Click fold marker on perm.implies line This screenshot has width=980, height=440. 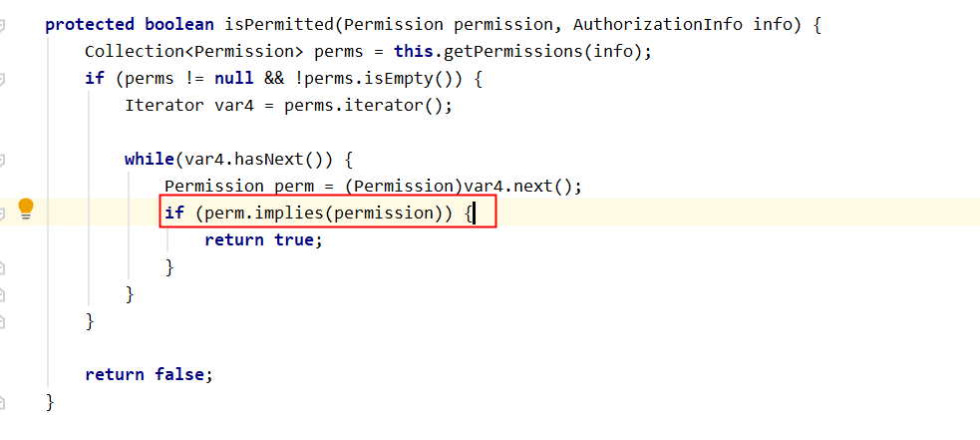click(x=3, y=213)
